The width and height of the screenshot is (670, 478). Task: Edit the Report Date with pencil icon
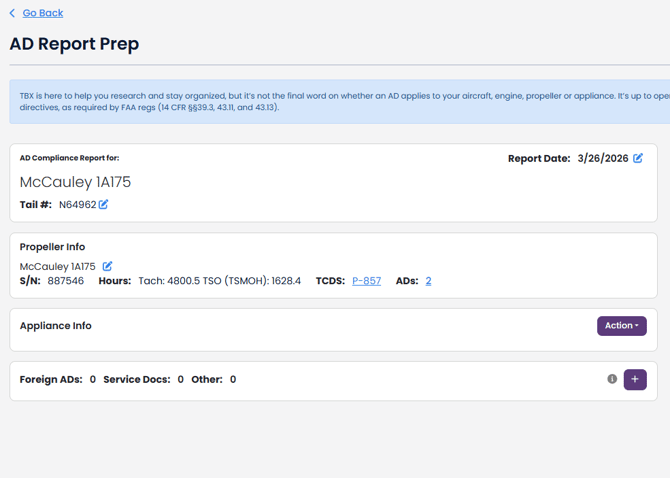(x=638, y=158)
